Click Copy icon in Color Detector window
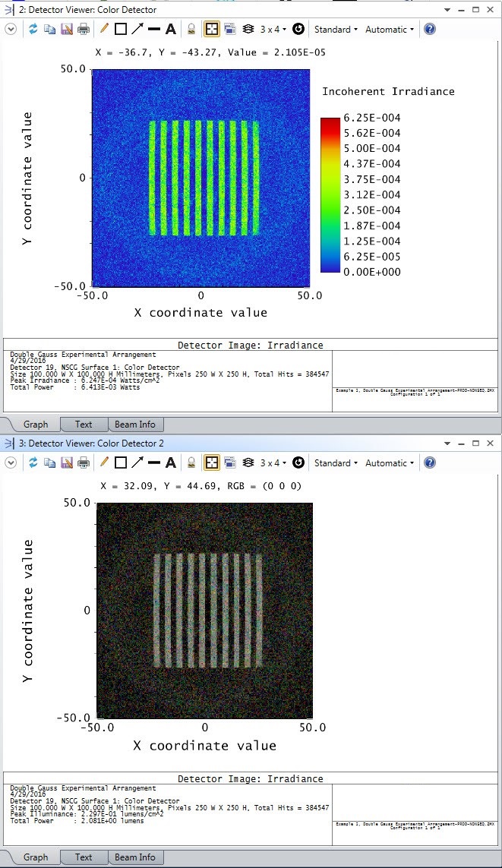The image size is (502, 868). [50, 30]
